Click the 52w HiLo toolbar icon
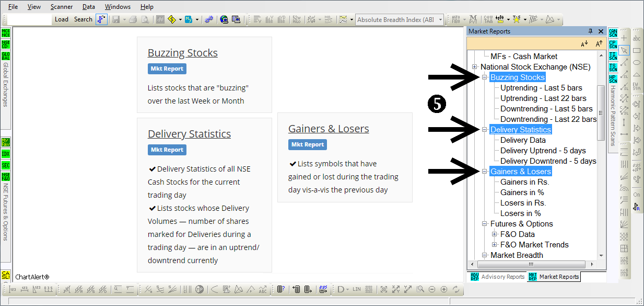 pyautogui.click(x=297, y=19)
